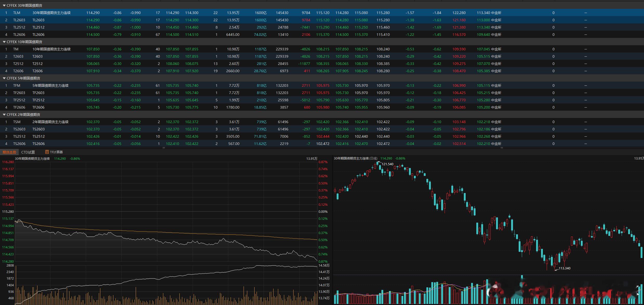Open the TF计算器 tool

[56, 152]
